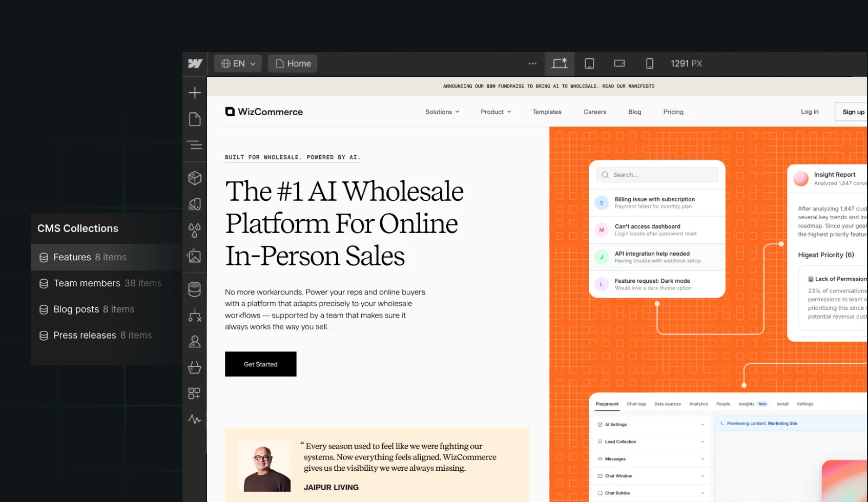Open the Components cube icon
Image resolution: width=868 pixels, height=502 pixels.
pos(195,178)
